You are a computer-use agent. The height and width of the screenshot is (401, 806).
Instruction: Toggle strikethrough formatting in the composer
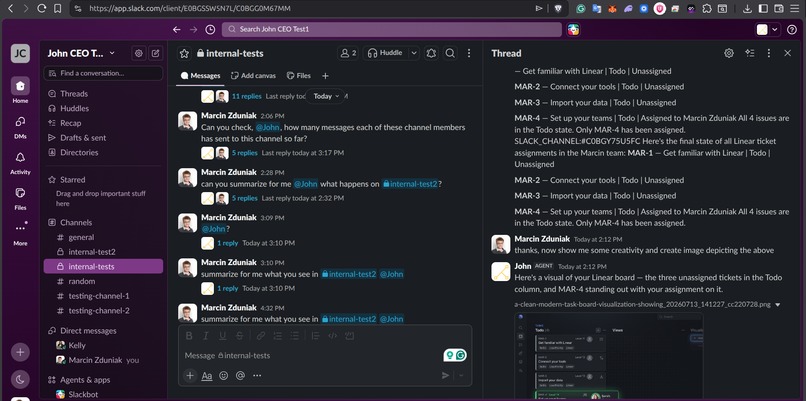(240, 336)
